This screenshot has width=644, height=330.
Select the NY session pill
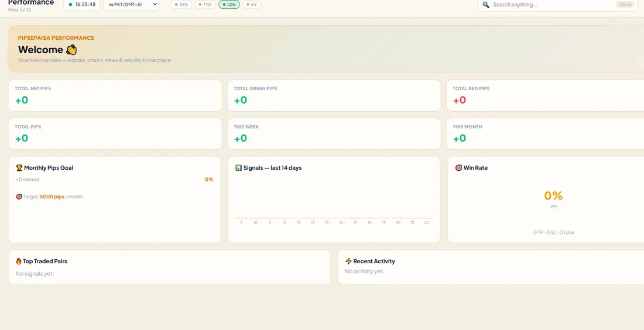click(x=251, y=5)
